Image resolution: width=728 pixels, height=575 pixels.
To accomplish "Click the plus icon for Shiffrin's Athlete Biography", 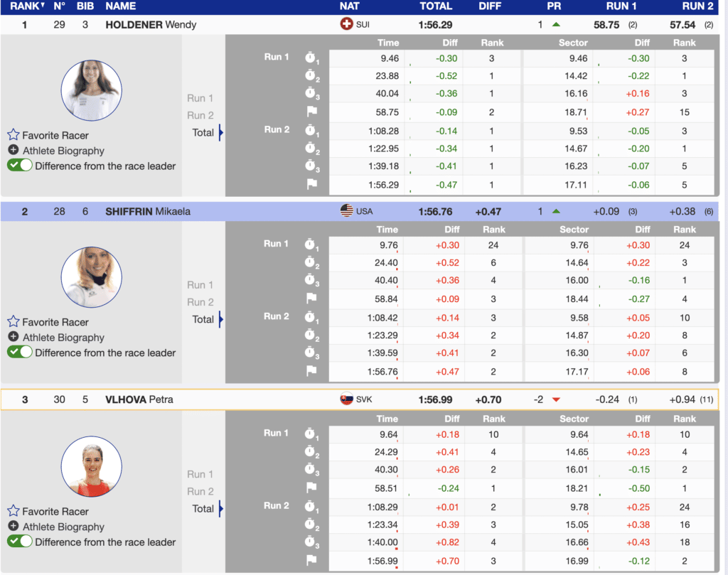I will [x=14, y=337].
